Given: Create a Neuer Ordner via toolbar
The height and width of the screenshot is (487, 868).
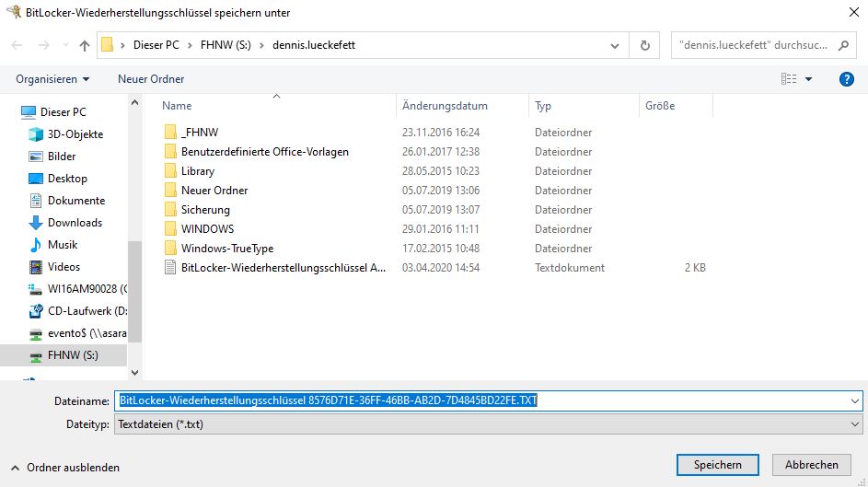Looking at the screenshot, I should pos(151,79).
